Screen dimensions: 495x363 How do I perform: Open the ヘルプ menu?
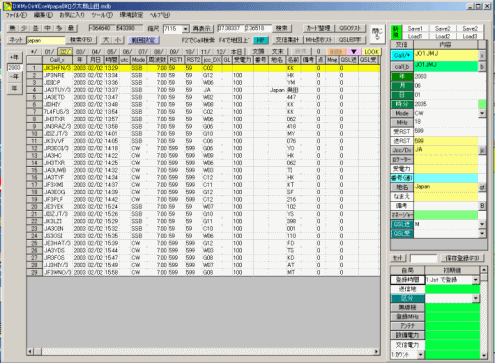coord(159,15)
